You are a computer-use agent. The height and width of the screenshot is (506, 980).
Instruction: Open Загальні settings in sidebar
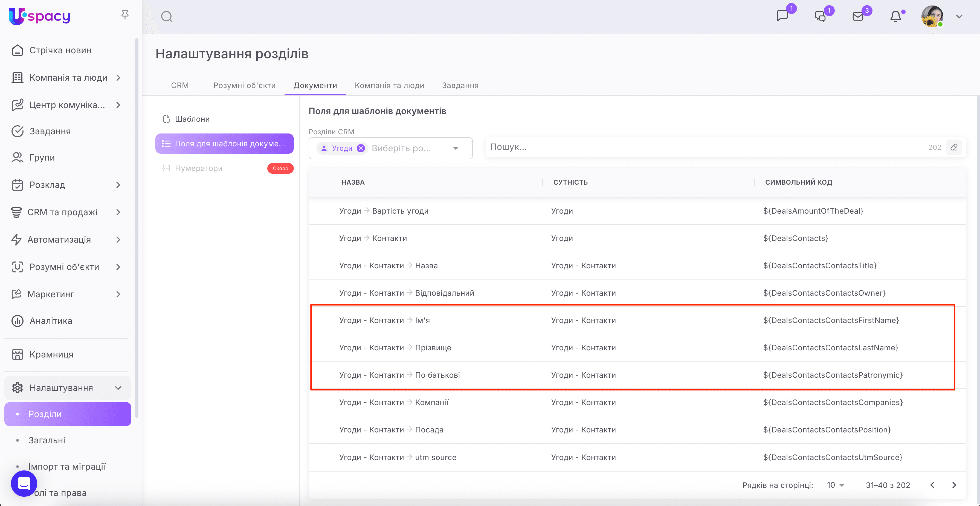47,440
